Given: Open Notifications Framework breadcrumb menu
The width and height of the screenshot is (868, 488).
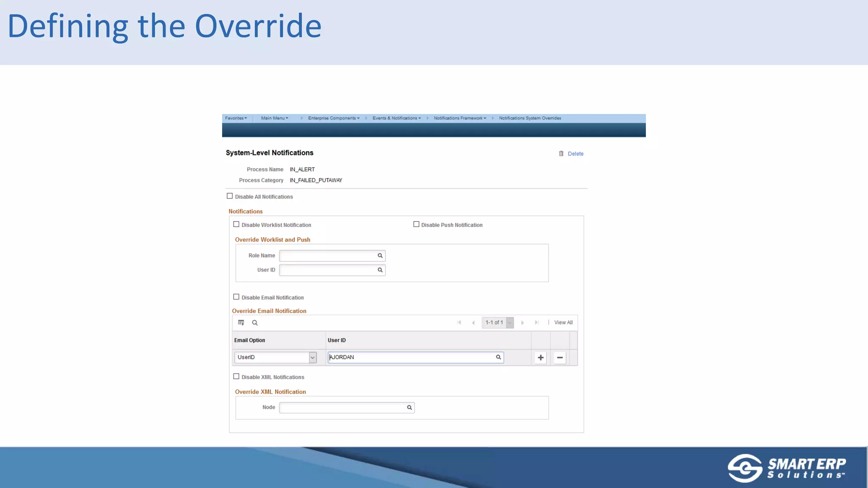Looking at the screenshot, I should click(x=460, y=118).
